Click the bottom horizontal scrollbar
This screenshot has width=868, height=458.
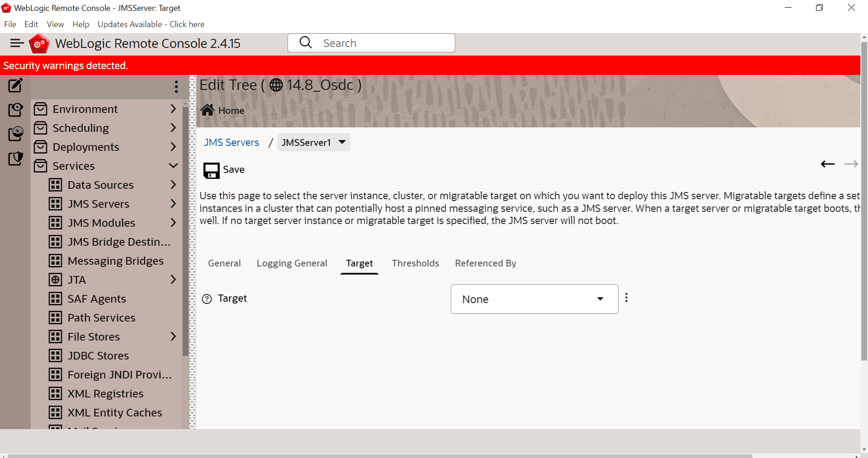(x=380, y=456)
